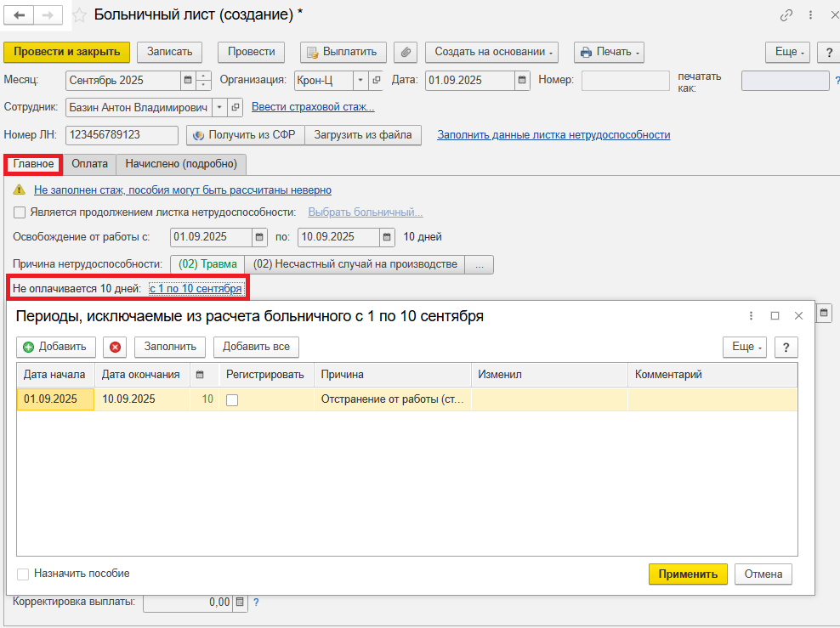Screen dimensions: 840x628
Task: Expand the Создать на основании dropdown
Action: 492,52
